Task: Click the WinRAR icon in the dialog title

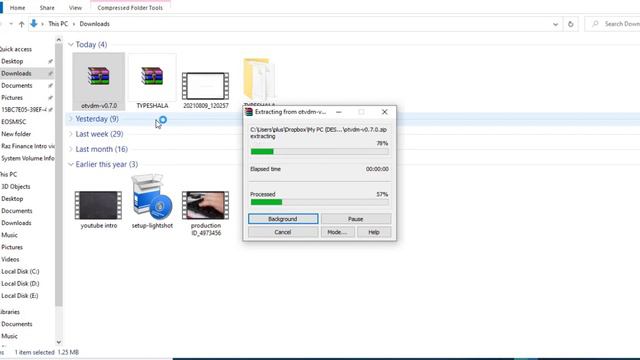Action: click(x=249, y=112)
